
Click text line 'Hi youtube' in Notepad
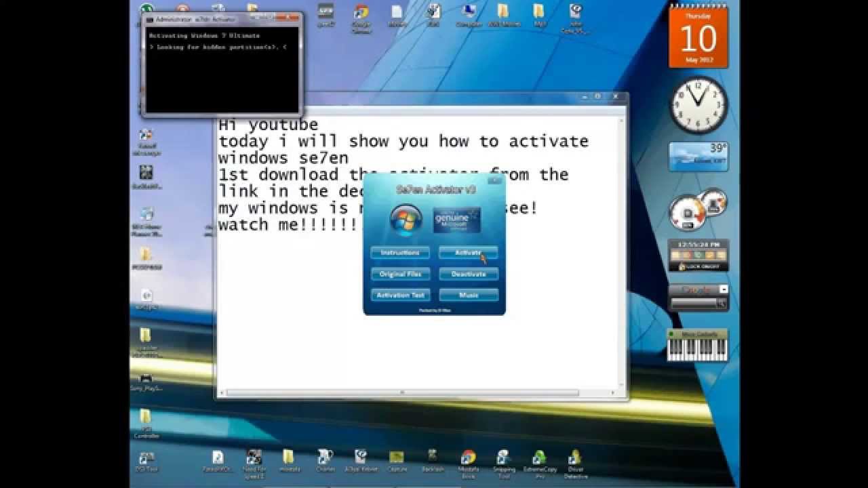268,125
